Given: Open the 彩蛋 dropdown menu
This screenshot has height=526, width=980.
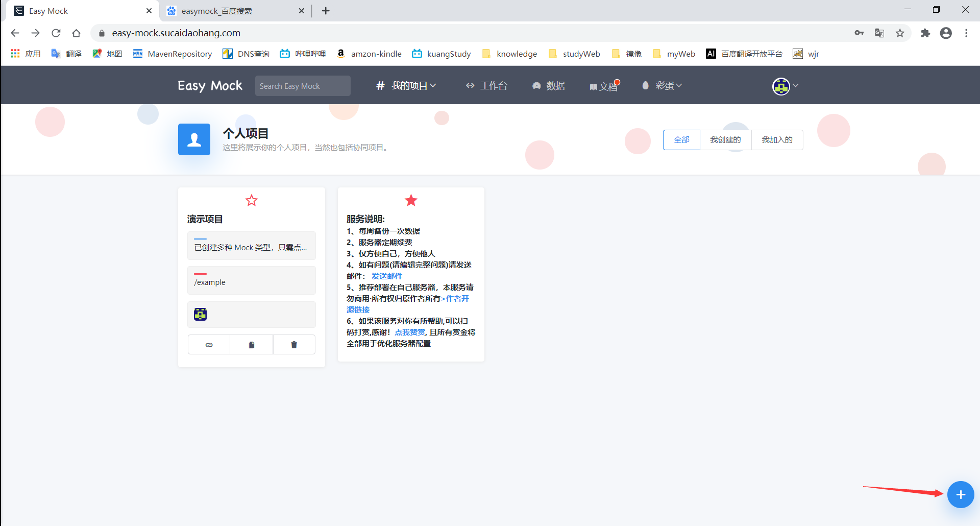Looking at the screenshot, I should pos(661,85).
